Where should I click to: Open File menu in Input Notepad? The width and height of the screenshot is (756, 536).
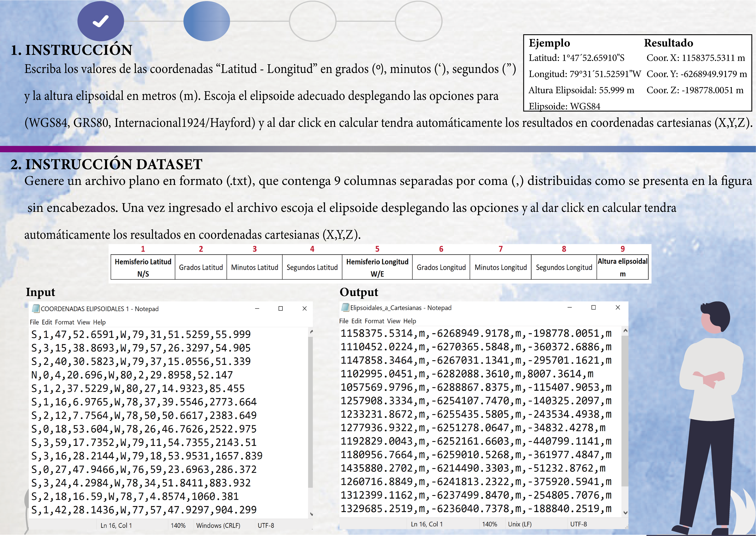[x=34, y=322]
